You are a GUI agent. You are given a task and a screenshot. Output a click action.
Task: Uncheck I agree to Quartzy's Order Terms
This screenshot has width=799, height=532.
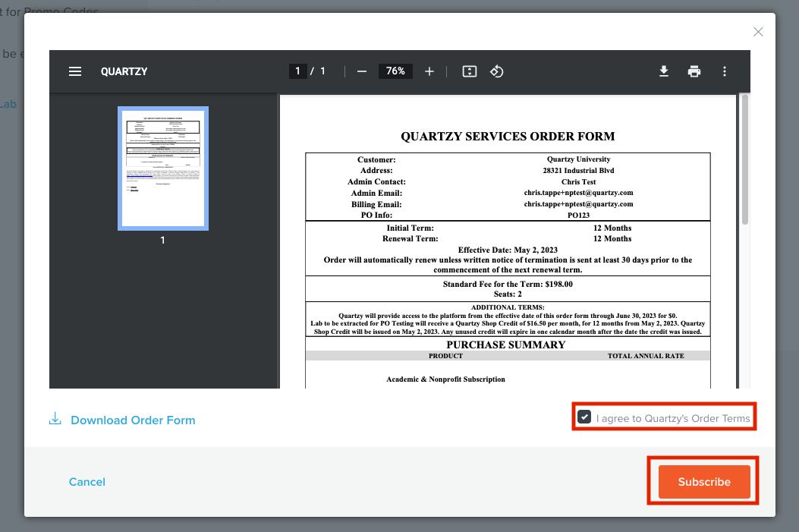click(584, 417)
